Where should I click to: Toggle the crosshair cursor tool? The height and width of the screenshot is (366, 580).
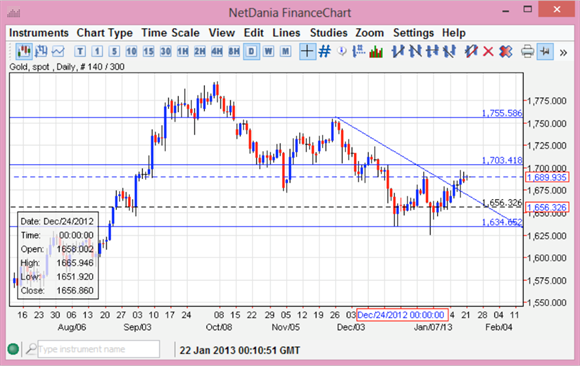tap(307, 51)
